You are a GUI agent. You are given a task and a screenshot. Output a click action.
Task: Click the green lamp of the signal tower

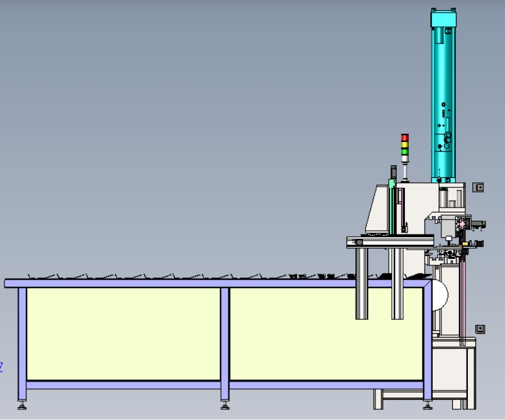click(x=405, y=152)
